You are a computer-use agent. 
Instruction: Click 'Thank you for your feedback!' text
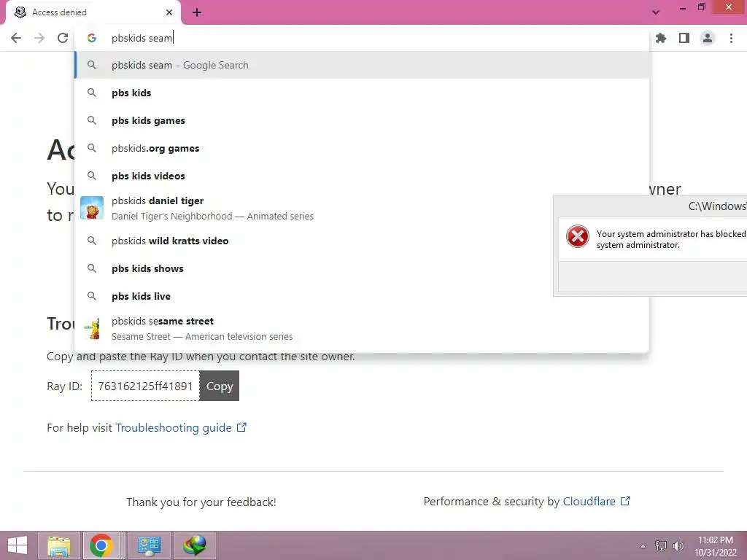click(201, 502)
